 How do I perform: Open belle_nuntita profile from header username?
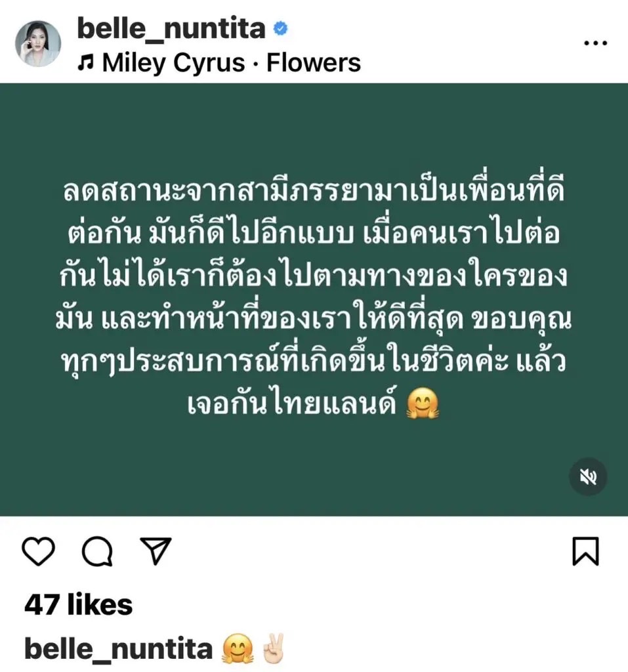click(171, 28)
